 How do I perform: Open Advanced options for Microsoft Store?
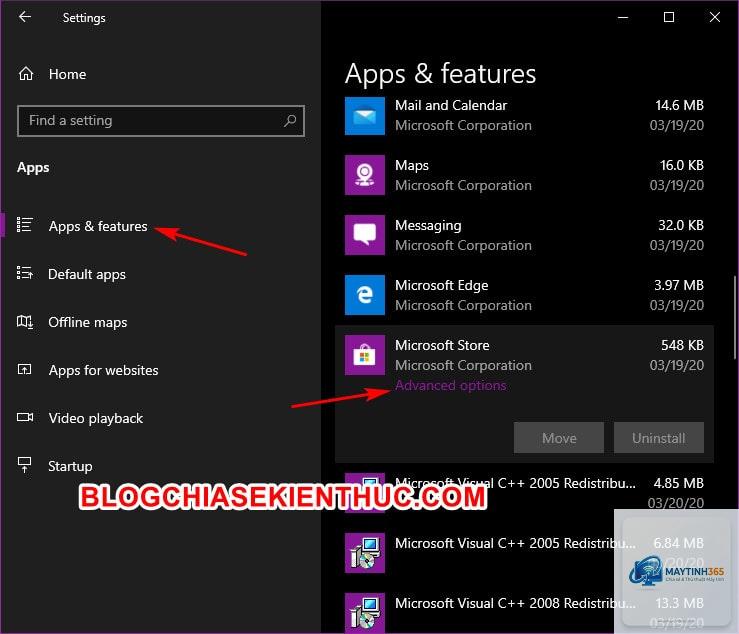point(451,386)
